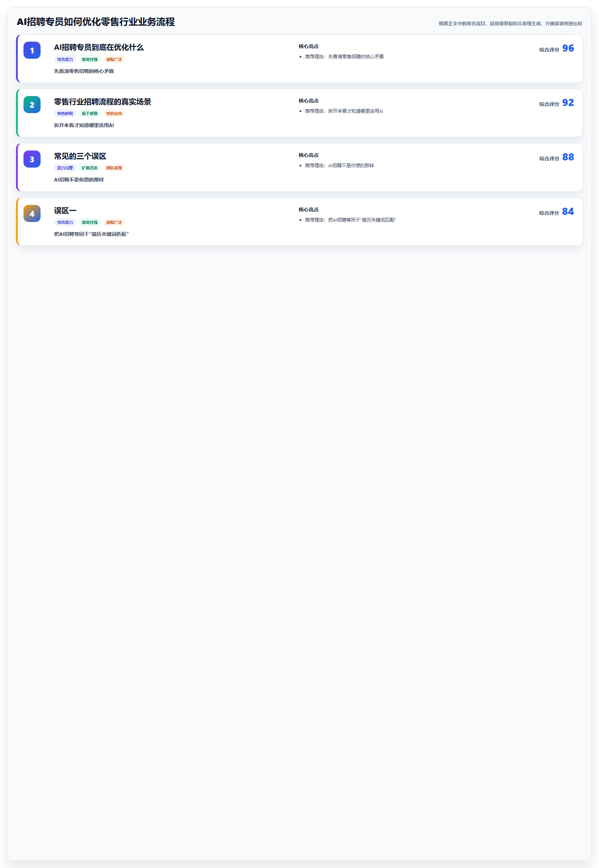599x868 pixels.
Task: Select the 综合能力 tag in card one
Action: tap(65, 59)
